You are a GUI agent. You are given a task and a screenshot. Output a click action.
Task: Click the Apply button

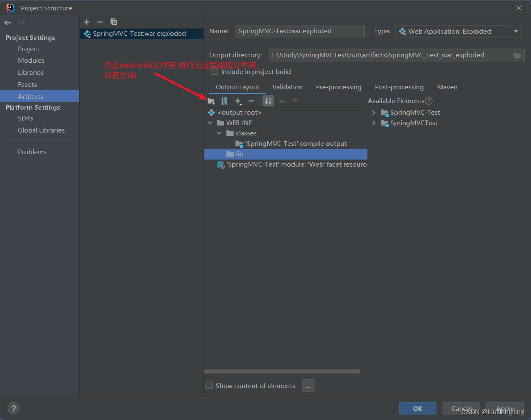(x=505, y=408)
